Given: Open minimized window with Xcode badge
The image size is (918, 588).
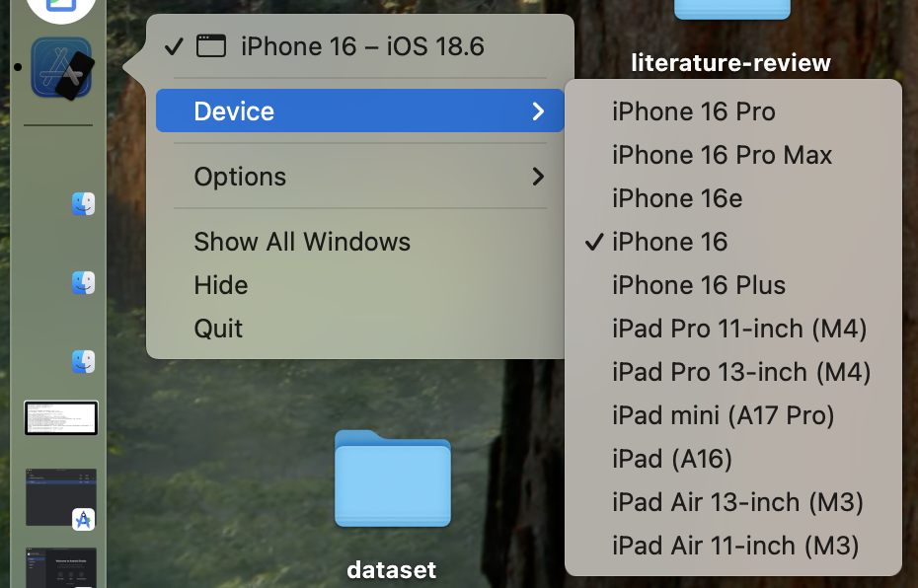Looking at the screenshot, I should point(61,497).
